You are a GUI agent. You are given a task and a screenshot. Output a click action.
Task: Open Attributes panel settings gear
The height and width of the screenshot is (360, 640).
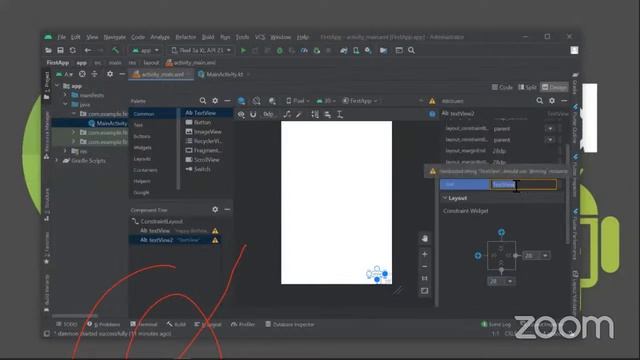(552, 101)
